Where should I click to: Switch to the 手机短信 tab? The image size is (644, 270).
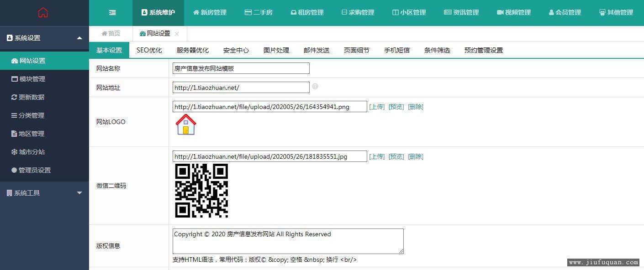click(x=397, y=50)
